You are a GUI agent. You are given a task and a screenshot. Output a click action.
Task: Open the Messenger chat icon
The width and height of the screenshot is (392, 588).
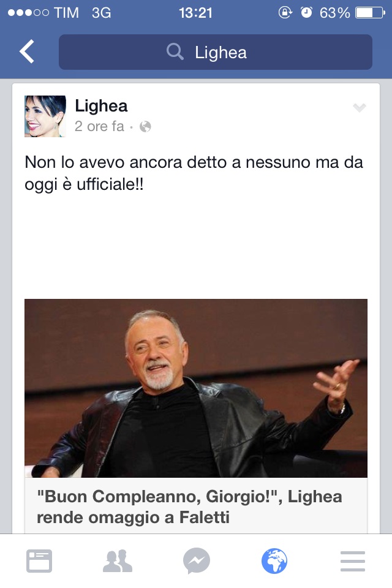tap(196, 561)
